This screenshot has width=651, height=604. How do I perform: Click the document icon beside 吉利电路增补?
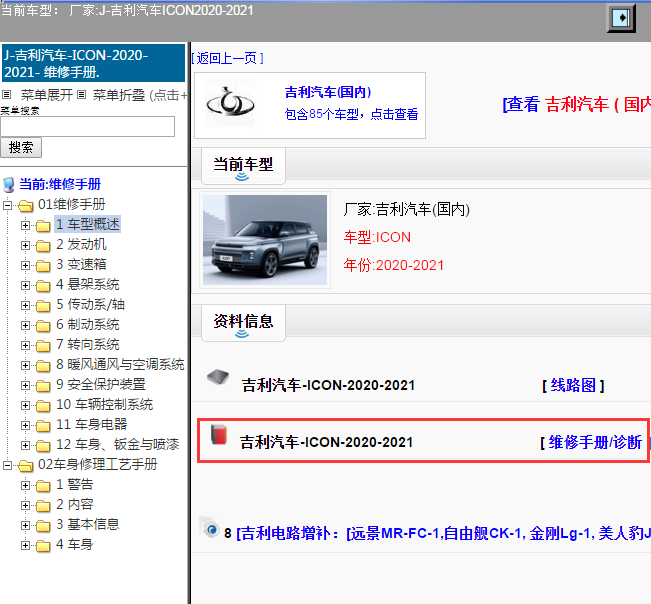coord(209,527)
